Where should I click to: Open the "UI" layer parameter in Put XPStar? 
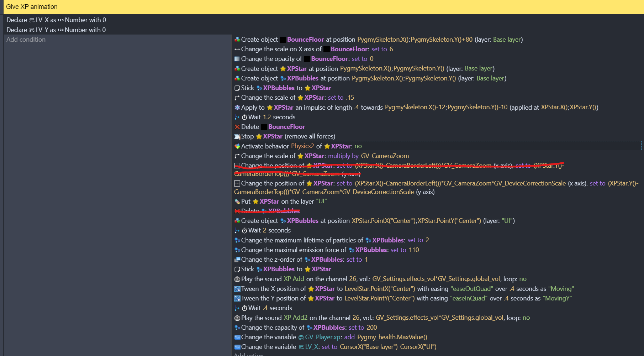pyautogui.click(x=321, y=201)
